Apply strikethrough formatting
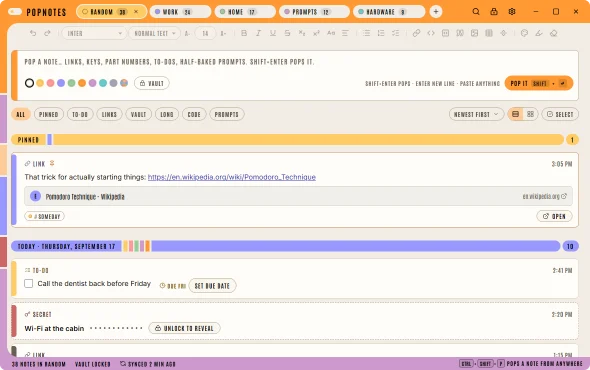This screenshot has height=370, width=590. (x=287, y=33)
